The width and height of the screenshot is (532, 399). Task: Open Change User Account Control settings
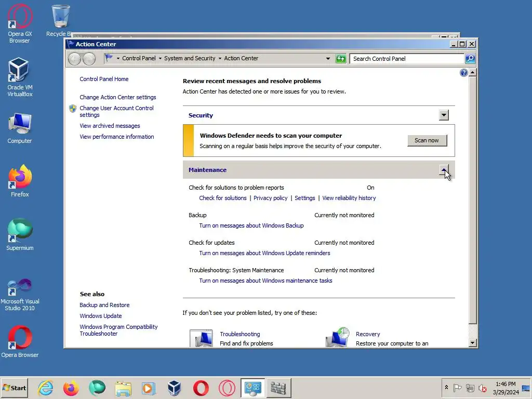(x=116, y=111)
